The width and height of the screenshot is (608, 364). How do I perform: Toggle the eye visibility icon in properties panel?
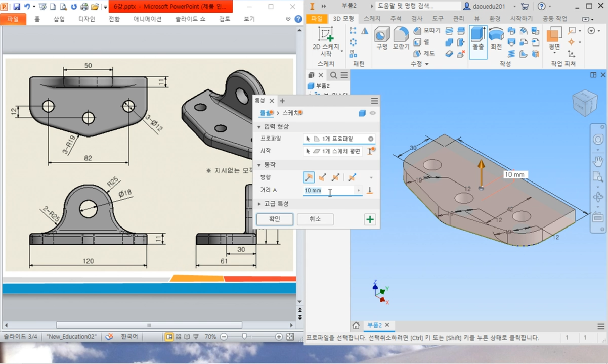(373, 113)
